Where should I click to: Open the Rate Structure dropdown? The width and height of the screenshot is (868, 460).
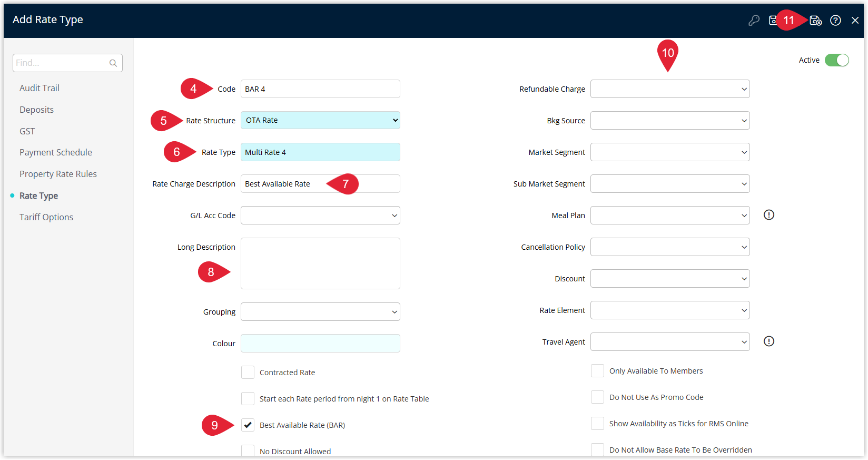pyautogui.click(x=320, y=120)
